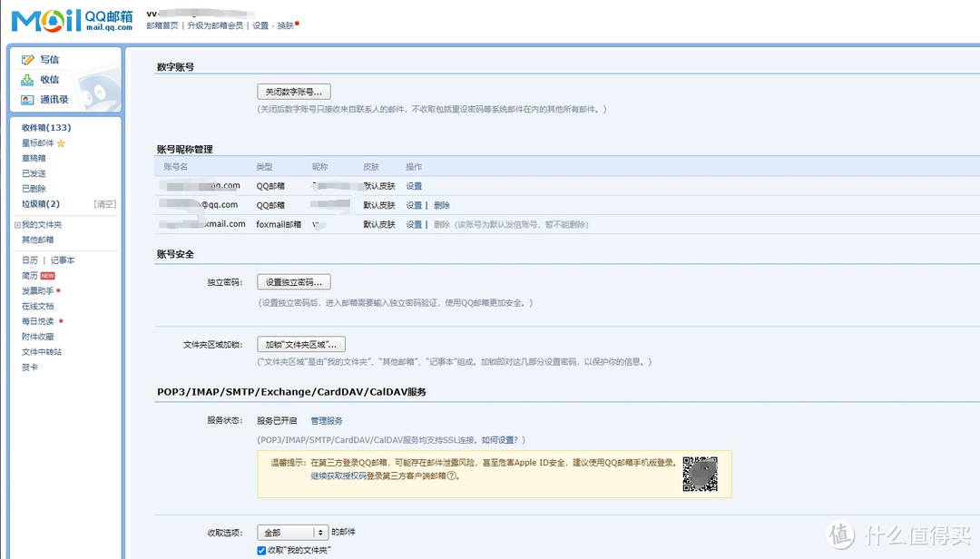Screen dimensions: 980x559
Task: Expand the 我的文件夹 tree node
Action: pyautogui.click(x=17, y=225)
